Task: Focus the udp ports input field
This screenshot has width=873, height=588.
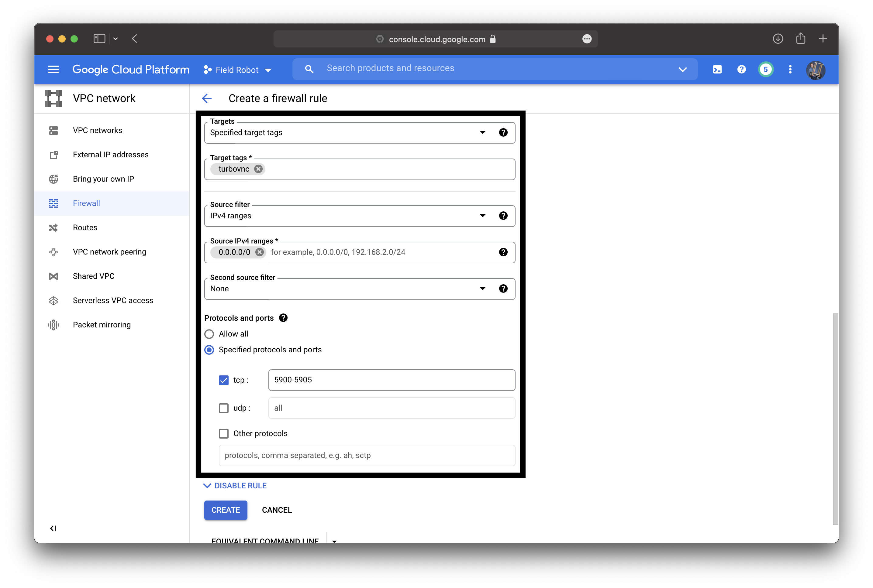Action: (392, 408)
